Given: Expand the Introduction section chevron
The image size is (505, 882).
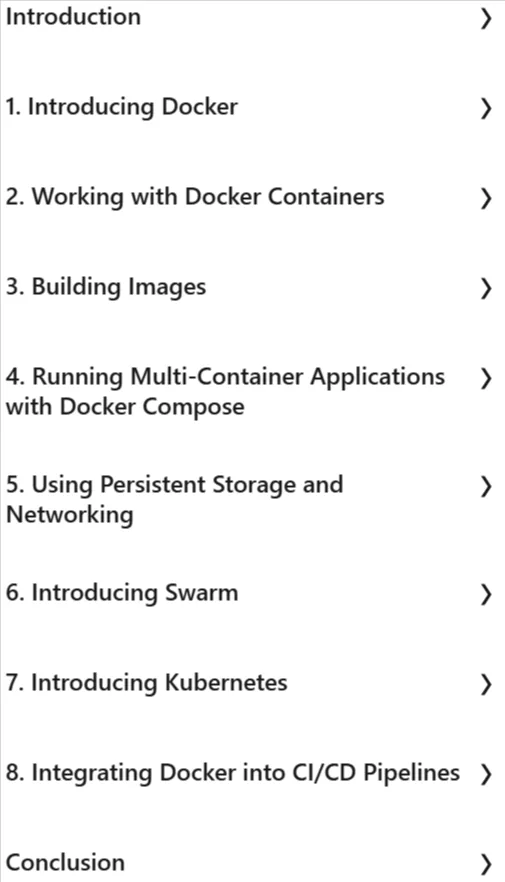Looking at the screenshot, I should [x=486, y=19].
